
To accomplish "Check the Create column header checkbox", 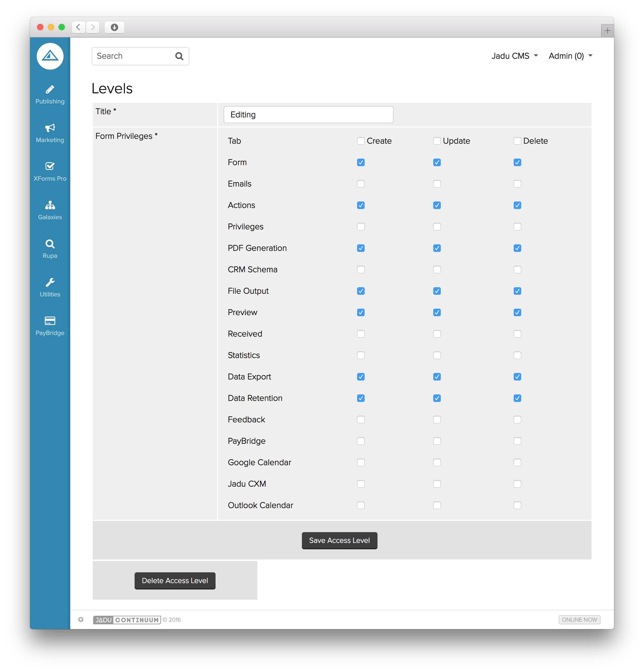I will 361,141.
